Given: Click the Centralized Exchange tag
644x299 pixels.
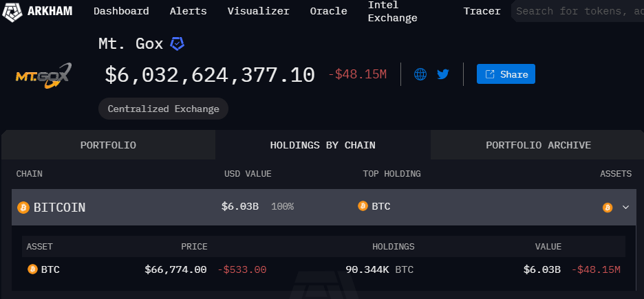Looking at the screenshot, I should pos(164,109).
